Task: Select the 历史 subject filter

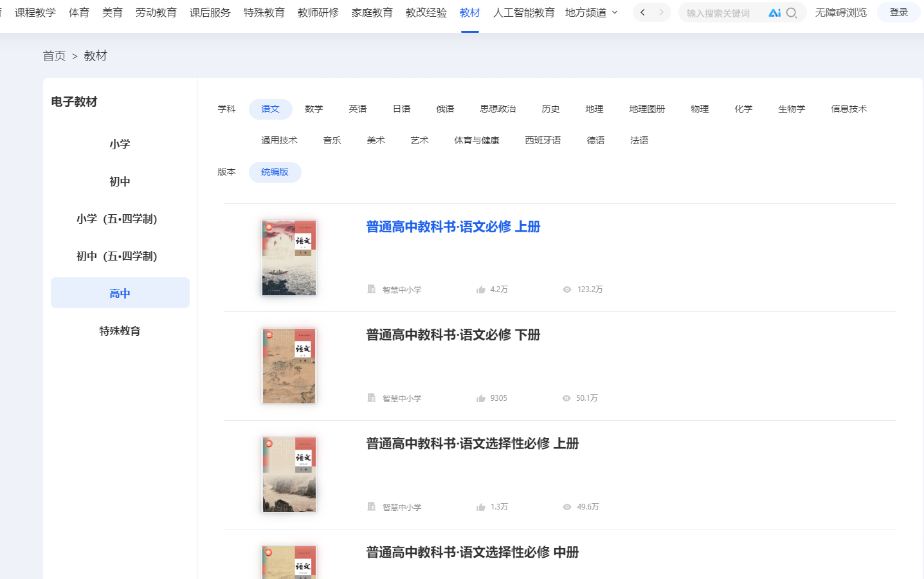Action: click(x=551, y=109)
